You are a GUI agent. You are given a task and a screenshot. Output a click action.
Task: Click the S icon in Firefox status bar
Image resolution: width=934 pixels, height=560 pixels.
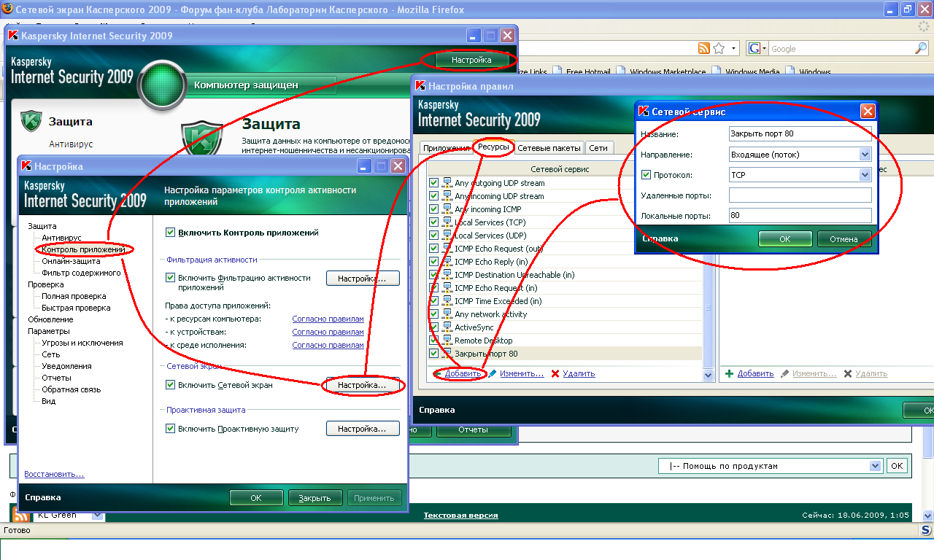click(x=925, y=530)
